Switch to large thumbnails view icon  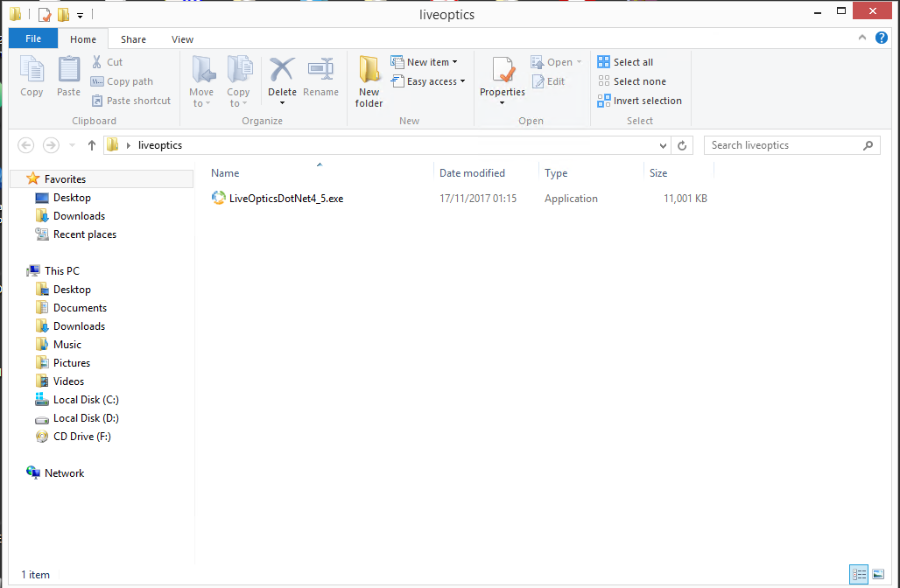[877, 574]
